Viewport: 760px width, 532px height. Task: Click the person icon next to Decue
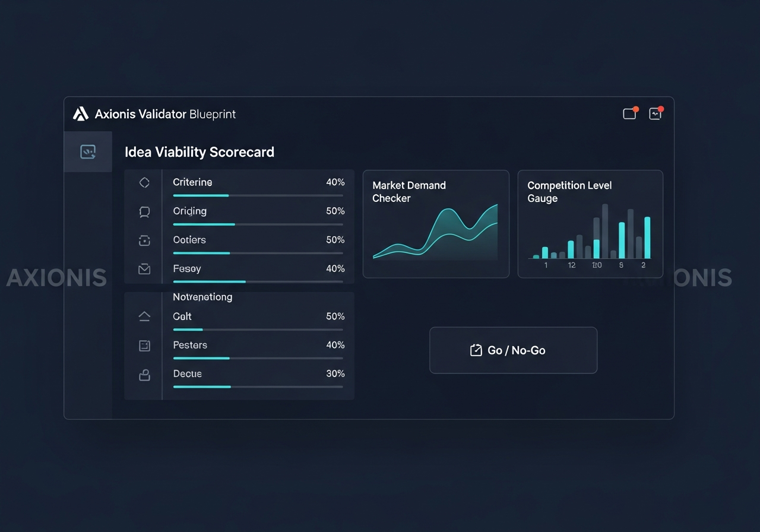[x=144, y=375]
